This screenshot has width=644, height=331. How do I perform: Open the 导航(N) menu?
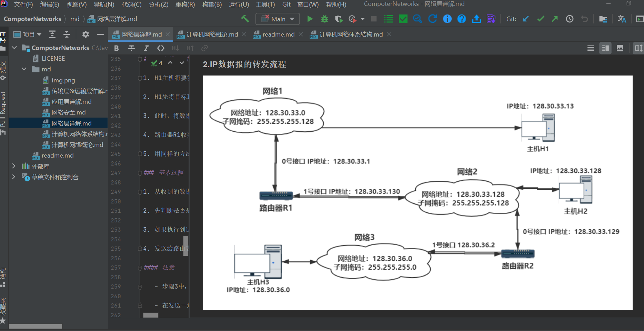[104, 4]
